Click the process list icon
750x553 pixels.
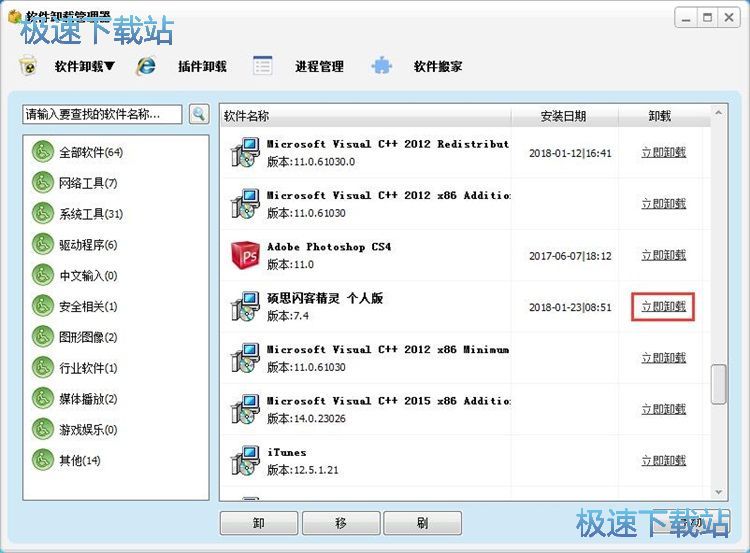(x=263, y=66)
